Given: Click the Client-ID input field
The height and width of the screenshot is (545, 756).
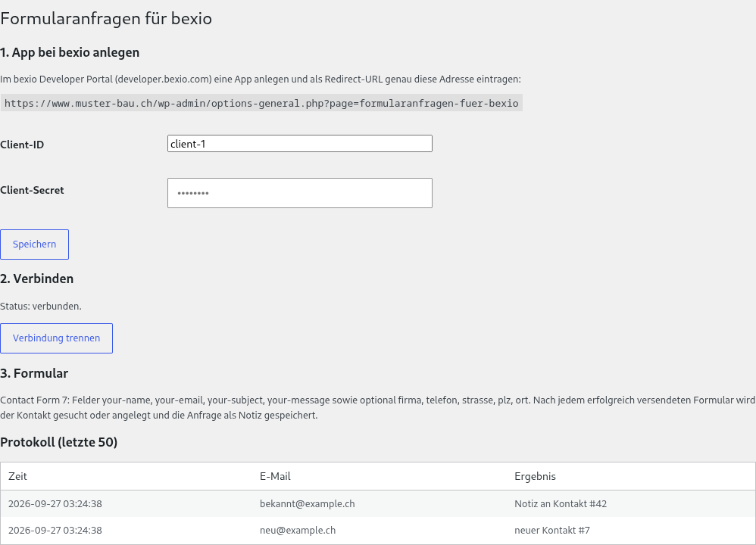Looking at the screenshot, I should point(299,144).
